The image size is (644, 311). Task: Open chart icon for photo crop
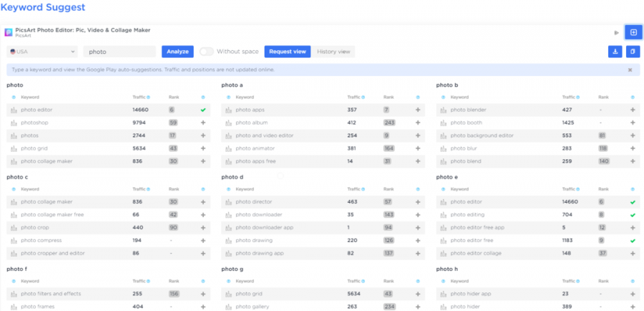14,227
